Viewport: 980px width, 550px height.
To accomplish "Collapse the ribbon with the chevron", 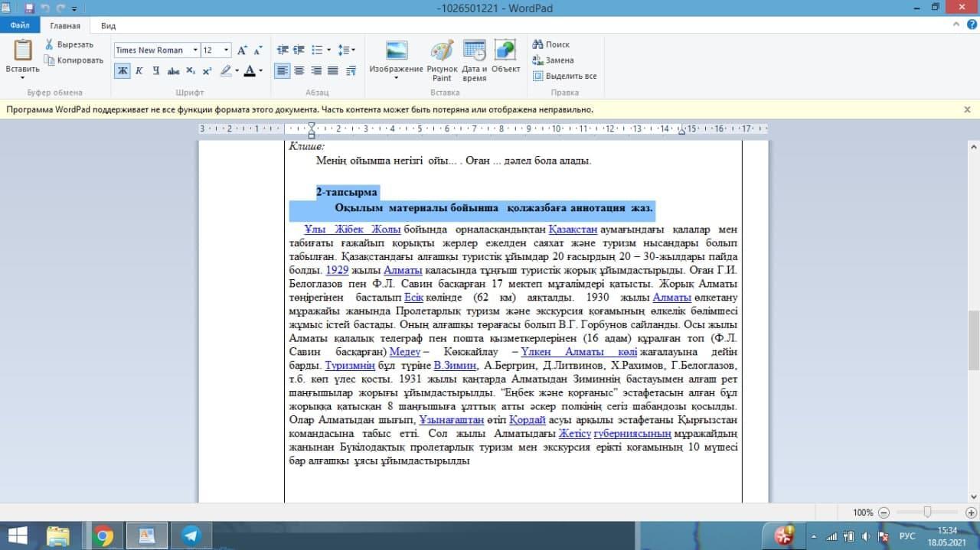I will pyautogui.click(x=956, y=25).
